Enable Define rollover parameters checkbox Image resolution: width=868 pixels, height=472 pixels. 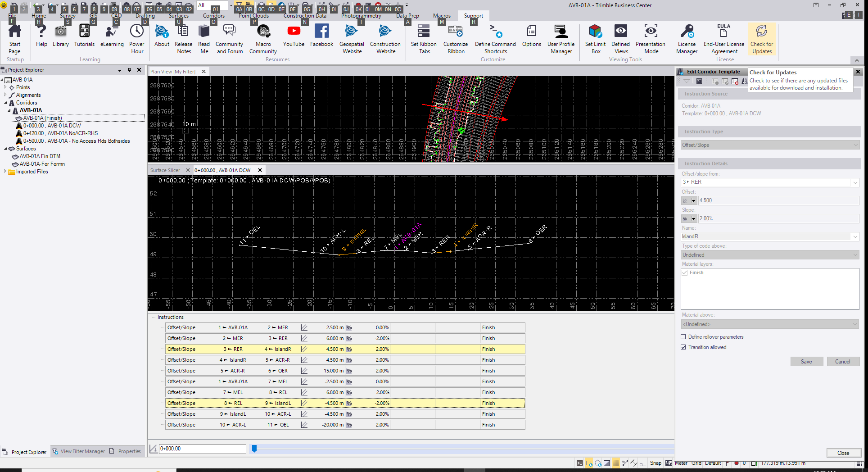click(683, 337)
